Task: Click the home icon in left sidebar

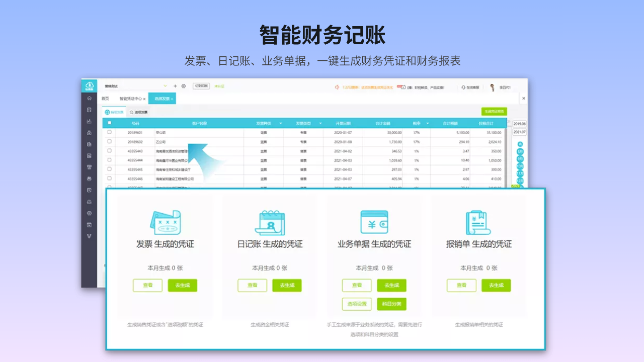Action: point(89,99)
